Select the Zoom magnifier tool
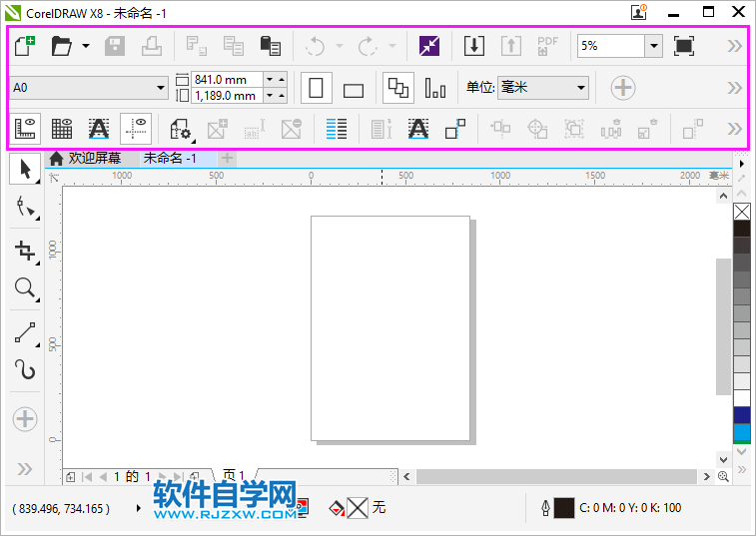The width and height of the screenshot is (756, 536). tap(25, 288)
